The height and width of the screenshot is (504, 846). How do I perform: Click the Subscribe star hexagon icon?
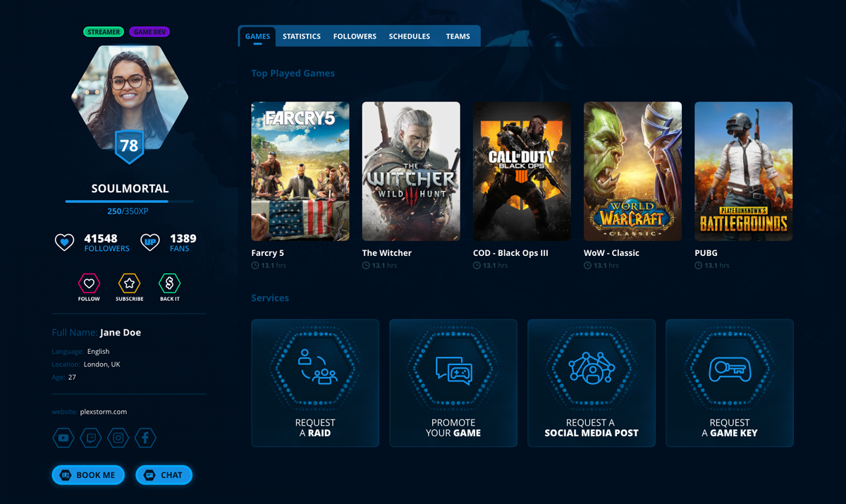pyautogui.click(x=129, y=283)
